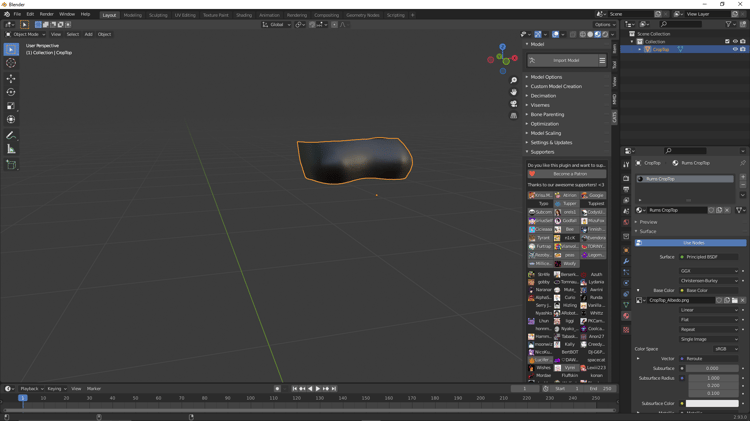The height and width of the screenshot is (421, 750).
Task: Select the Move tool in the toolbar
Action: coord(11,78)
